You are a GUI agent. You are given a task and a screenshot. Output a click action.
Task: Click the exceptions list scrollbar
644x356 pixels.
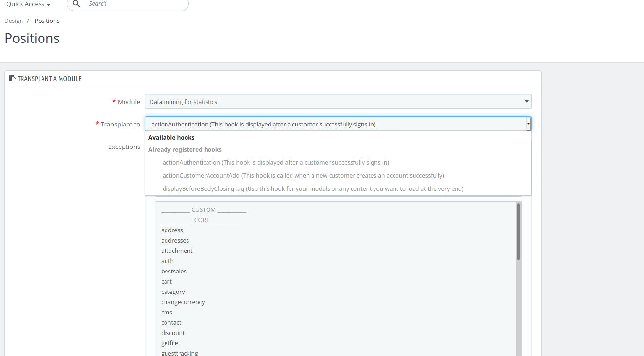coord(519,231)
